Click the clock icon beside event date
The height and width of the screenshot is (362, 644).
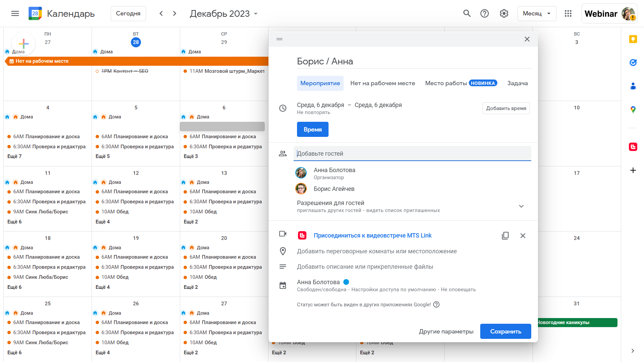[x=283, y=108]
